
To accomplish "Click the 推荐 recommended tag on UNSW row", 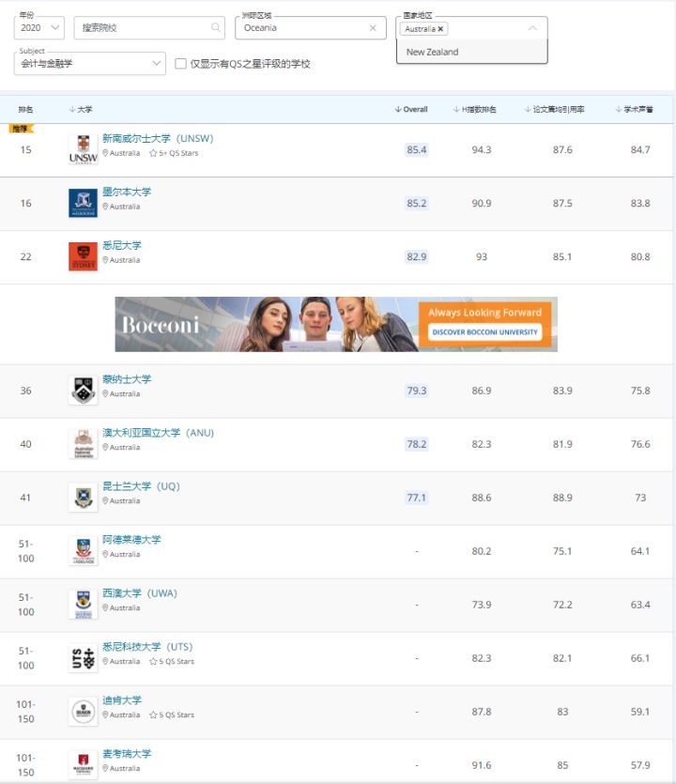I will coord(21,129).
